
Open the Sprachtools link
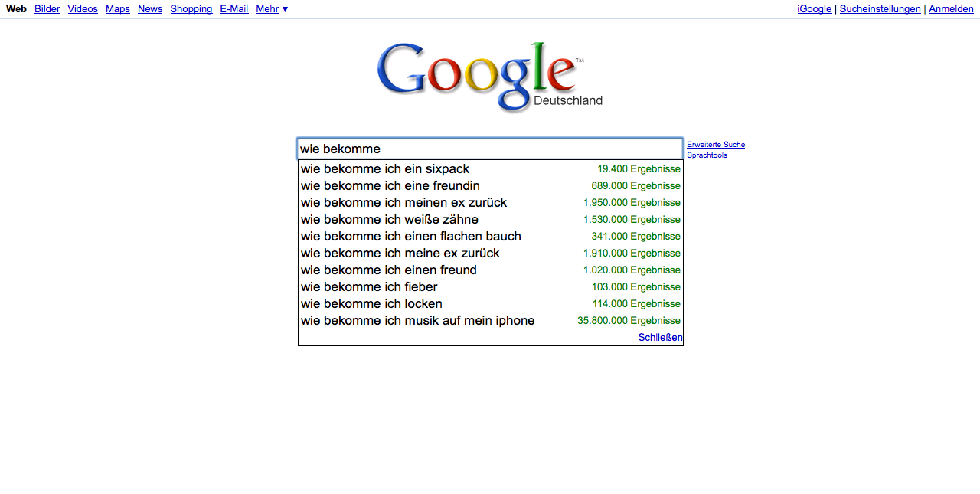click(707, 155)
